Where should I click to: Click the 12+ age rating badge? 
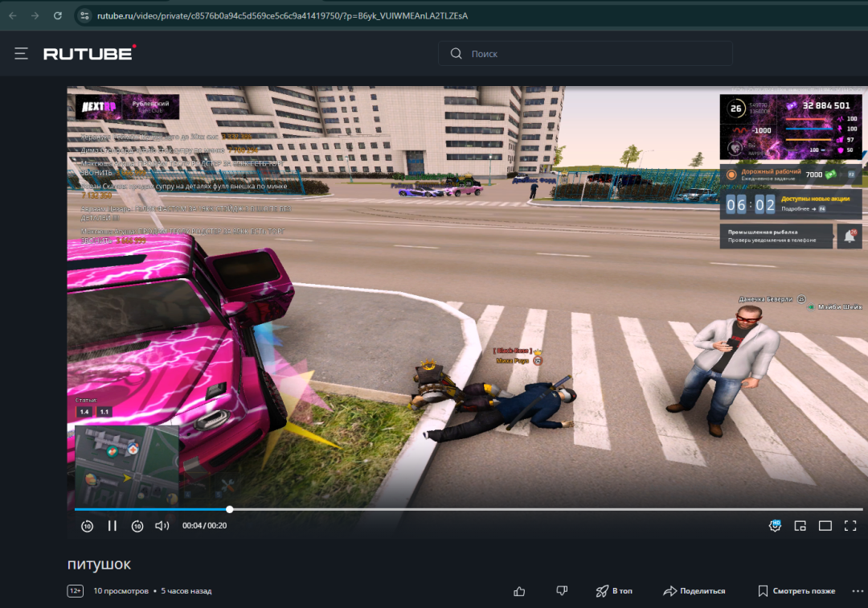pyautogui.click(x=76, y=591)
